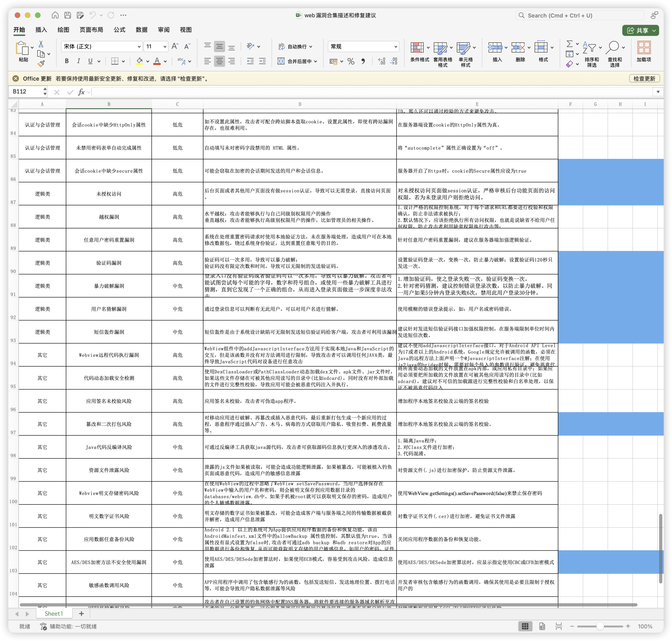Expand the number format dropdown 常规
This screenshot has width=672, height=641.
pyautogui.click(x=364, y=46)
